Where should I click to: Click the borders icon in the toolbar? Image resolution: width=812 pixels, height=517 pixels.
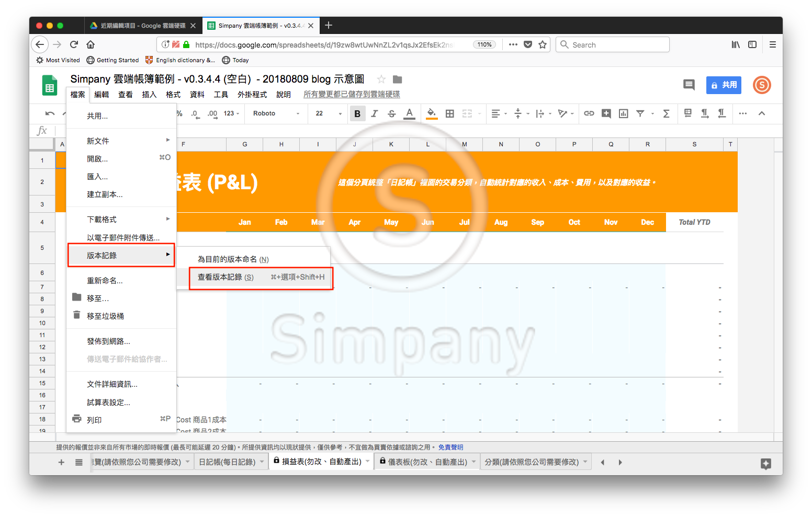tap(449, 113)
